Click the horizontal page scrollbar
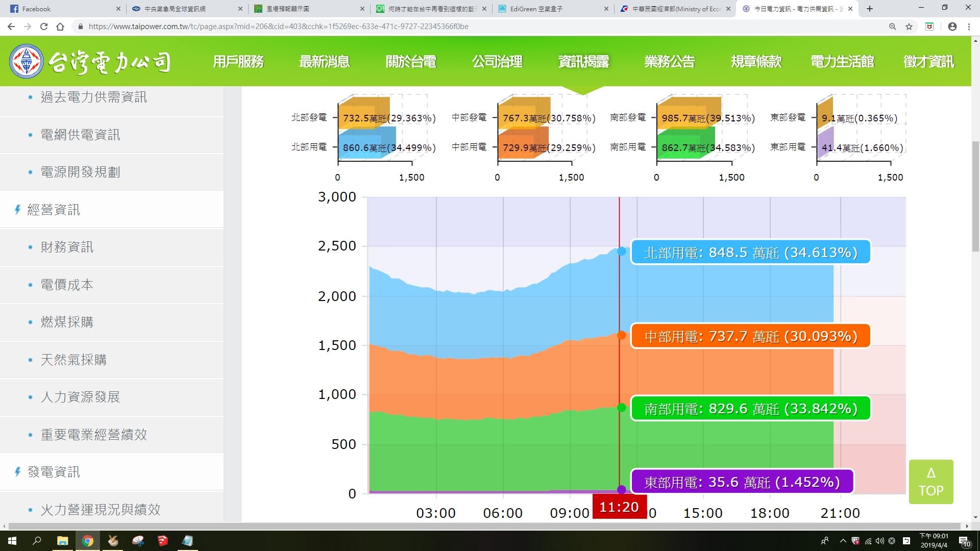980x551 pixels. 485,526
